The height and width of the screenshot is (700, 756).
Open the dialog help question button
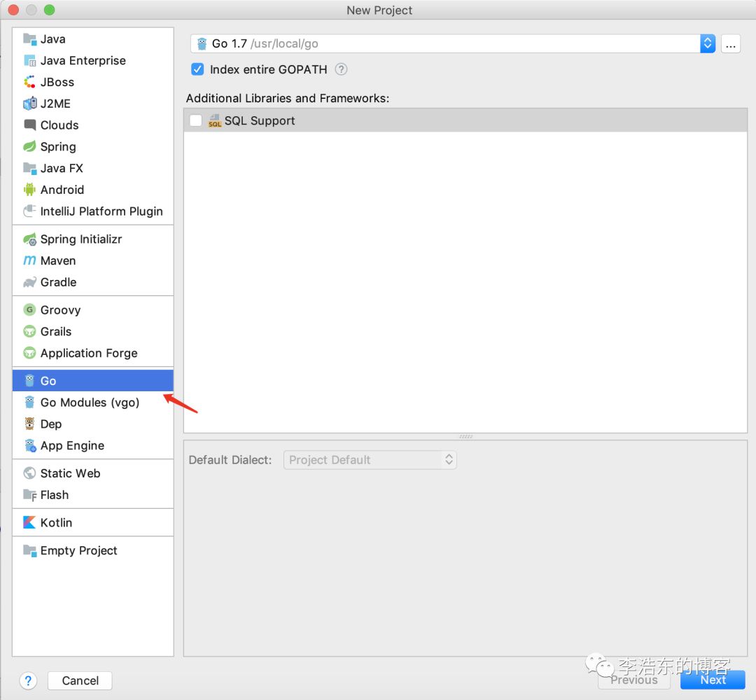click(x=29, y=680)
